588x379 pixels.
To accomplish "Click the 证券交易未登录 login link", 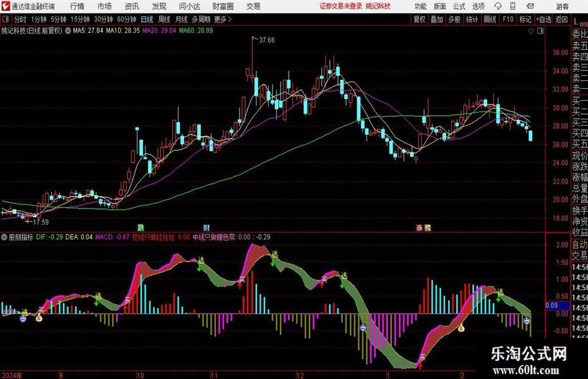I will pos(341,6).
